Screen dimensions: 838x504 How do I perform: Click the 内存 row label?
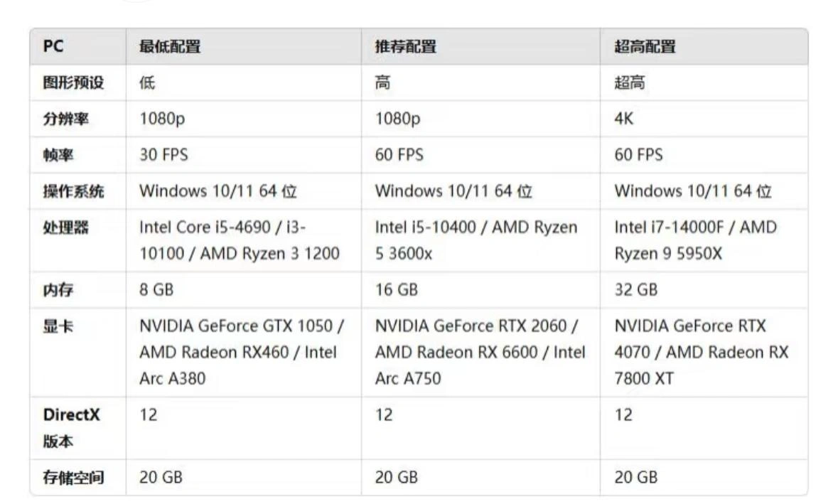(x=59, y=290)
